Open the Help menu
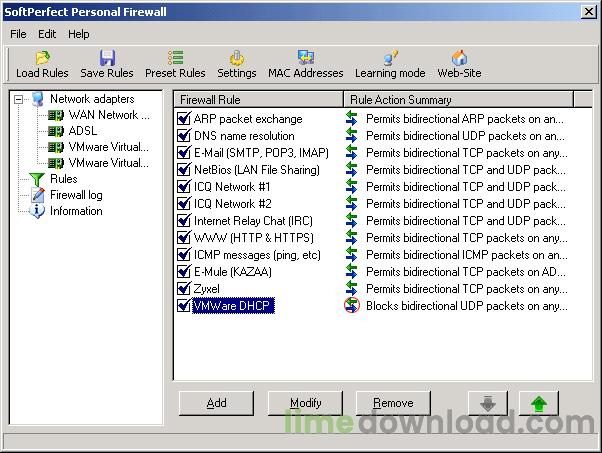The width and height of the screenshot is (602, 453). tap(79, 34)
